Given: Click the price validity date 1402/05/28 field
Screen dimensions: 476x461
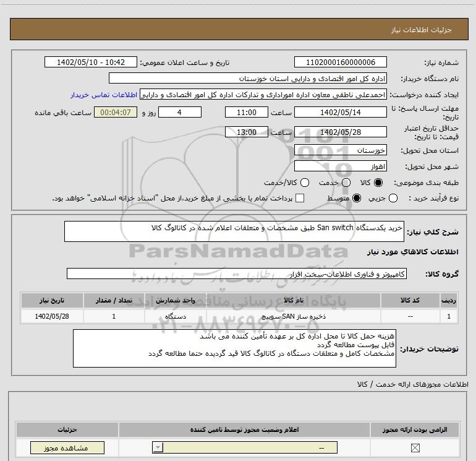Looking at the screenshot, I should [340, 132].
